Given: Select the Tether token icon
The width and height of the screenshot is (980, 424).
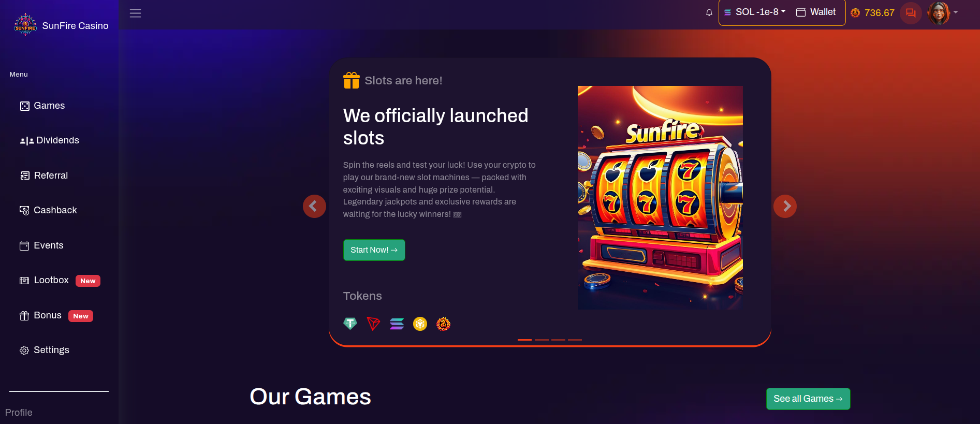Looking at the screenshot, I should (350, 324).
